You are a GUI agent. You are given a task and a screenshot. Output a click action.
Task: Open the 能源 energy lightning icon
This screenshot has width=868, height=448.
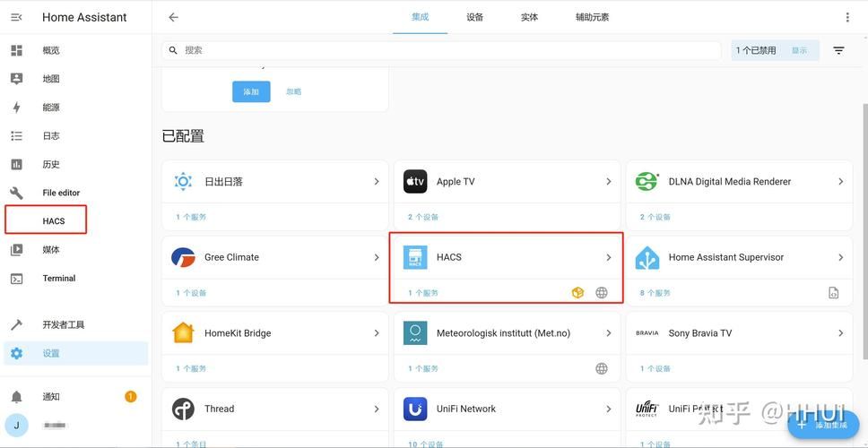tap(17, 108)
